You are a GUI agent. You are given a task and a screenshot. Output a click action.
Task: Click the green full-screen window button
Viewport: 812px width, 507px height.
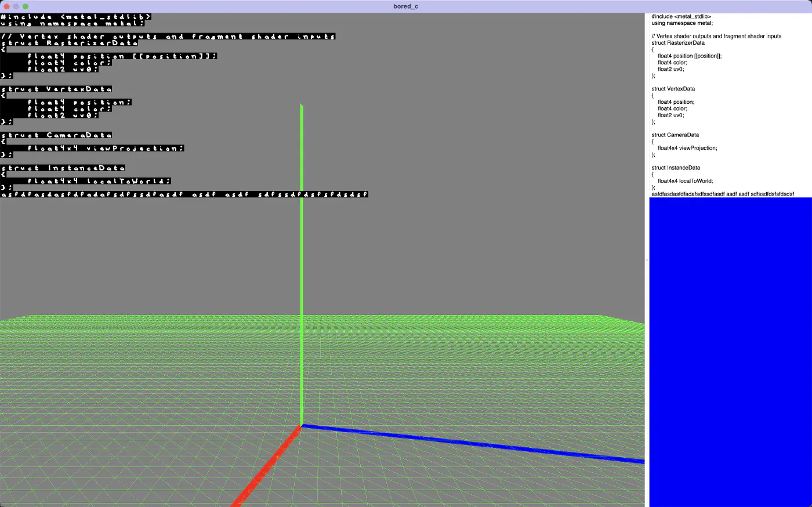[x=26, y=6]
